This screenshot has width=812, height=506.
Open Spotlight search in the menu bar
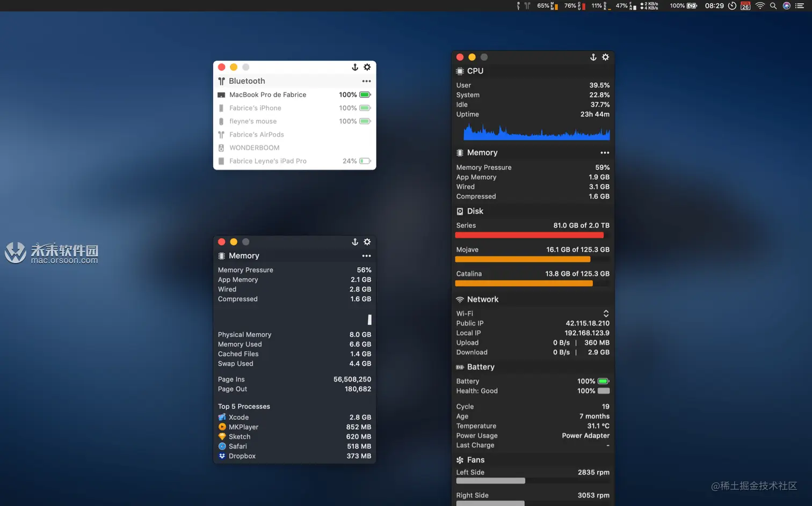click(773, 6)
